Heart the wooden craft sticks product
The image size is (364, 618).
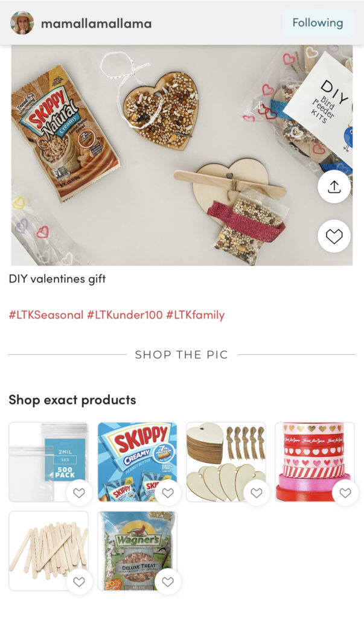click(x=79, y=582)
